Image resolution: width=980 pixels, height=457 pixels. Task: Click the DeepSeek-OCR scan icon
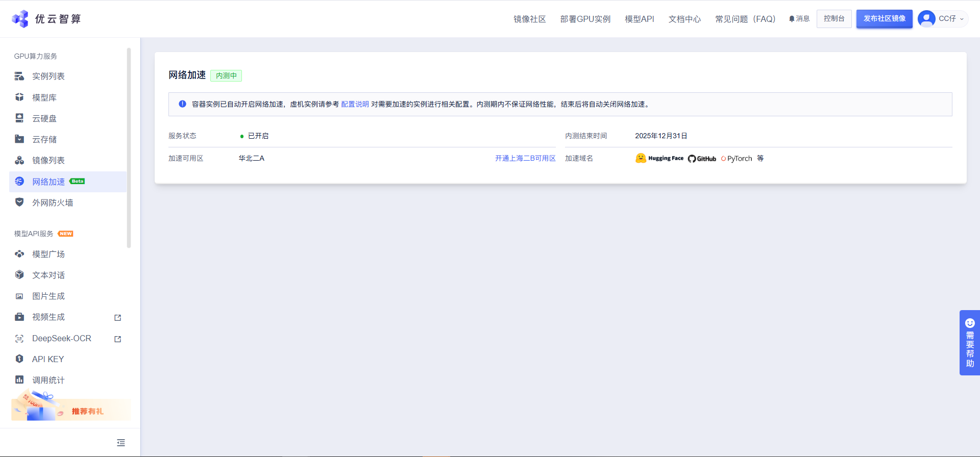click(x=19, y=338)
